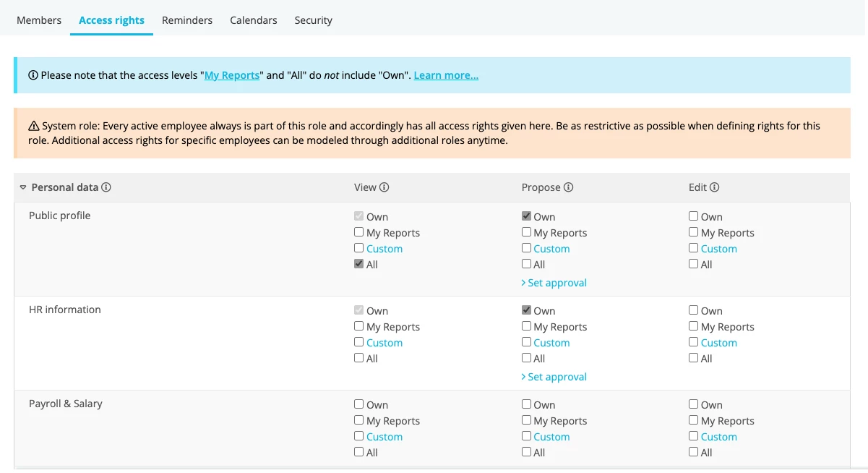
Task: Open Custom link in Public profile Propose
Action: (x=551, y=249)
